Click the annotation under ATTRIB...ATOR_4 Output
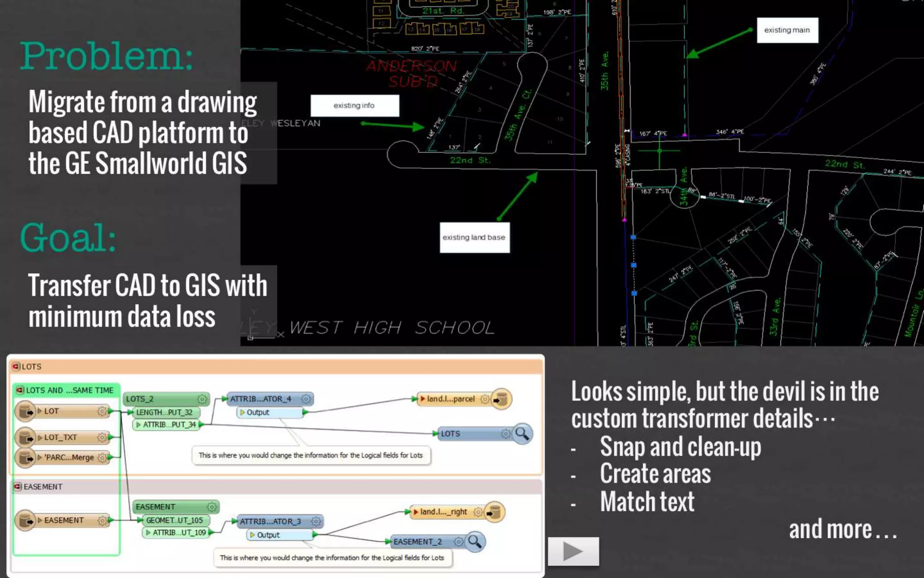Screen dimensions: 924x578 (311, 455)
